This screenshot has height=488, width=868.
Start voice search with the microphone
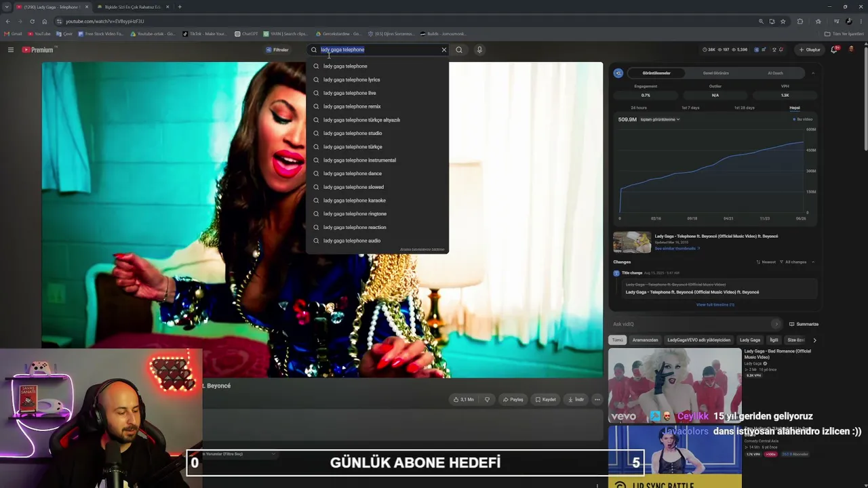pyautogui.click(x=479, y=49)
